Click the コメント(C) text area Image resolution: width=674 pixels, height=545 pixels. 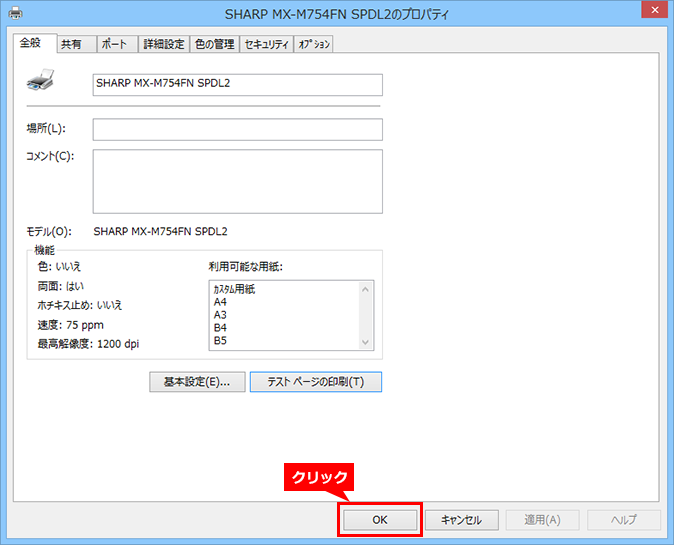[238, 181]
